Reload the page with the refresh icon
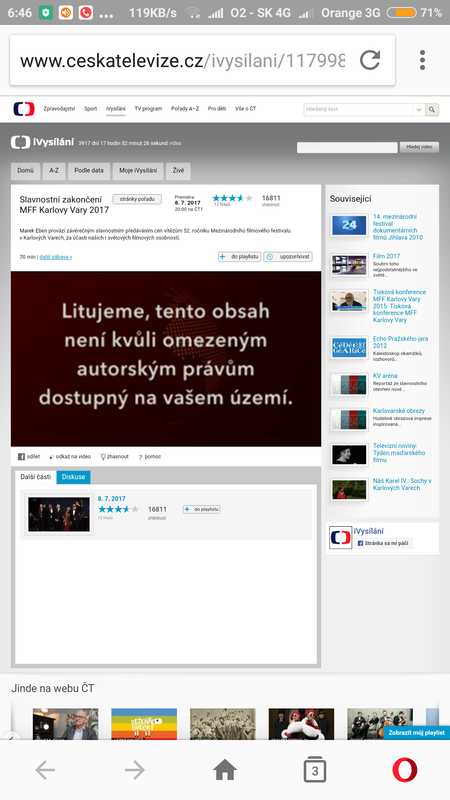Image resolution: width=450 pixels, height=800 pixels. [x=370, y=60]
